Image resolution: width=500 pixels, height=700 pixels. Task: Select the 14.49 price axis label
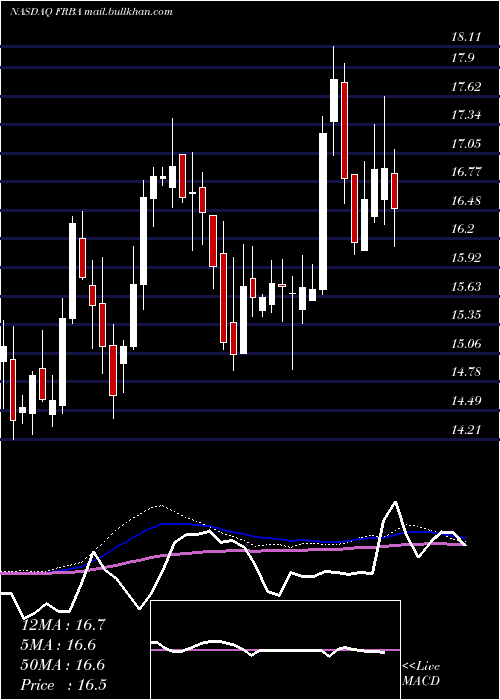pyautogui.click(x=466, y=400)
